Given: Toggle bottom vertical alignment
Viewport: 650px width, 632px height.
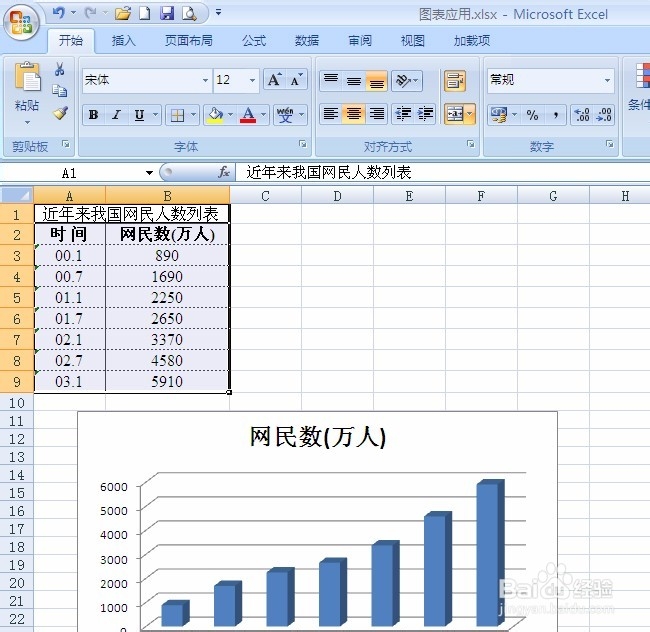Looking at the screenshot, I should click(377, 80).
